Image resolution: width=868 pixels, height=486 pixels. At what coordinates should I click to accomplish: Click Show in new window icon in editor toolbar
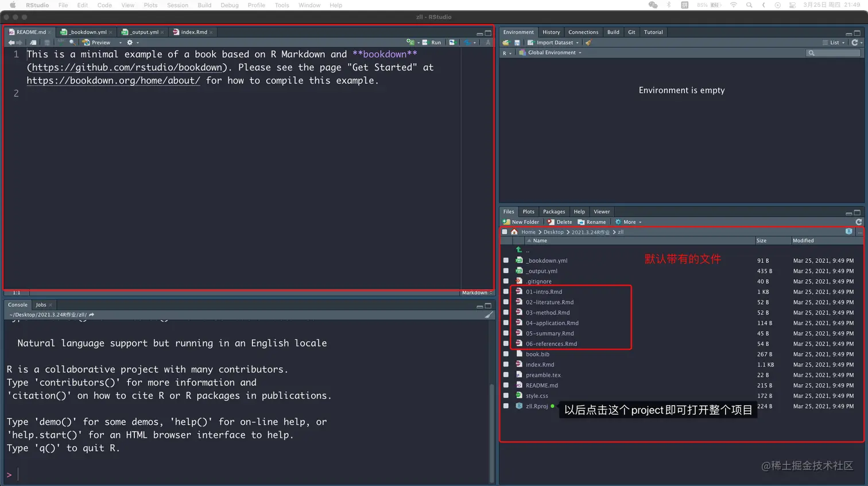pyautogui.click(x=33, y=42)
